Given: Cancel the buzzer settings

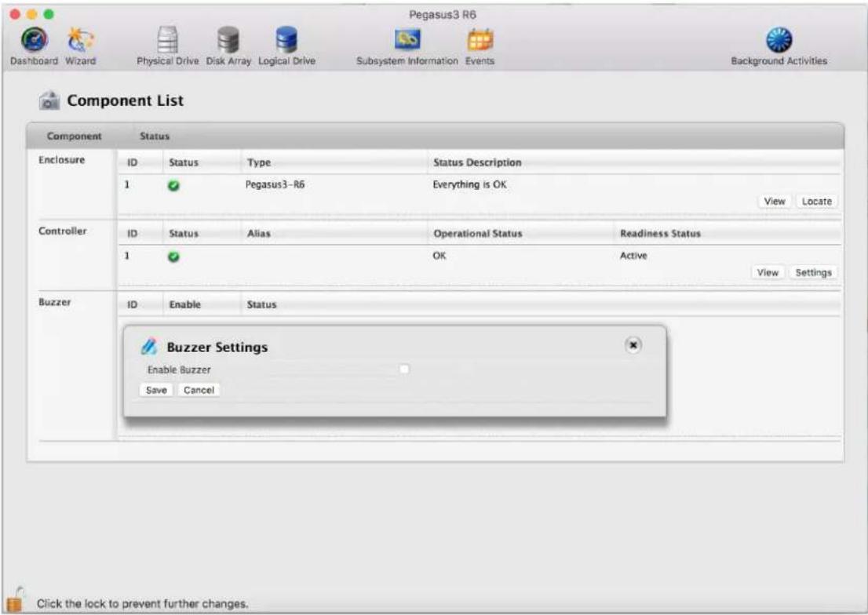Looking at the screenshot, I should [199, 390].
